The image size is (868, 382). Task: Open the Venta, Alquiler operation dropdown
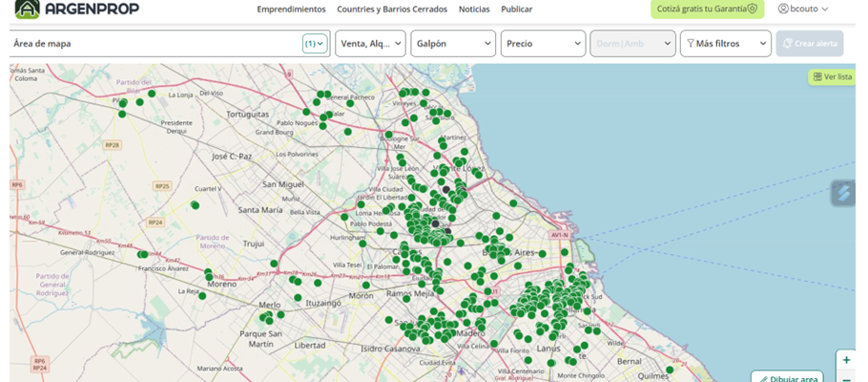(x=370, y=44)
